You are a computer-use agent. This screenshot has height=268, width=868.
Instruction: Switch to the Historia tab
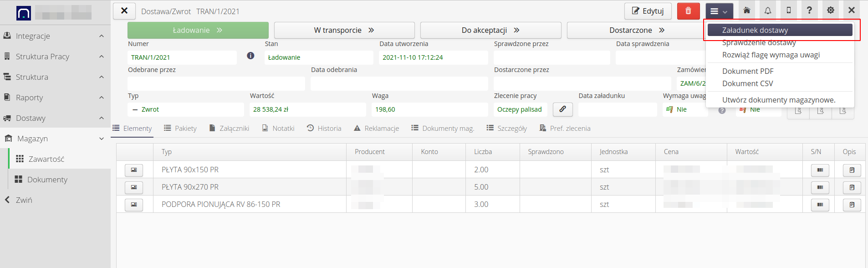(x=324, y=129)
